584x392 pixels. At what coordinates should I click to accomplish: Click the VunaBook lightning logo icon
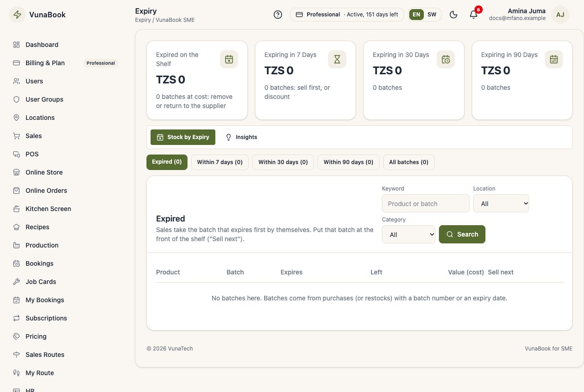pos(17,15)
